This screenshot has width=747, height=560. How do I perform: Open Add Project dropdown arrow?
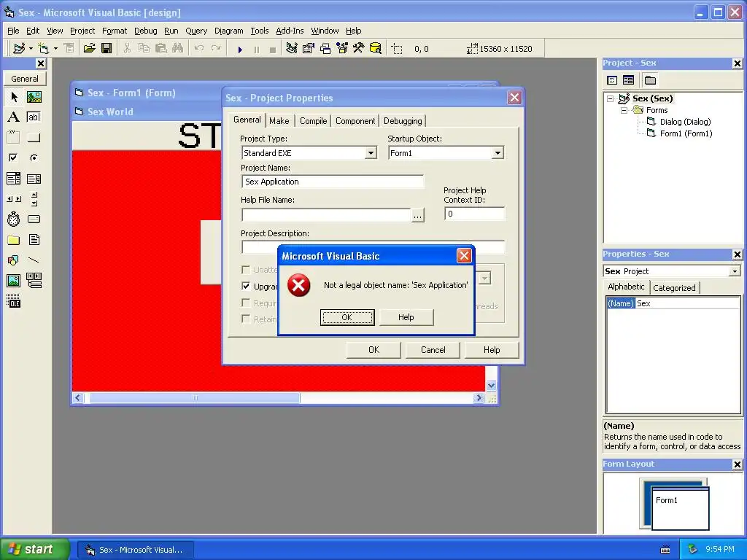[31, 49]
